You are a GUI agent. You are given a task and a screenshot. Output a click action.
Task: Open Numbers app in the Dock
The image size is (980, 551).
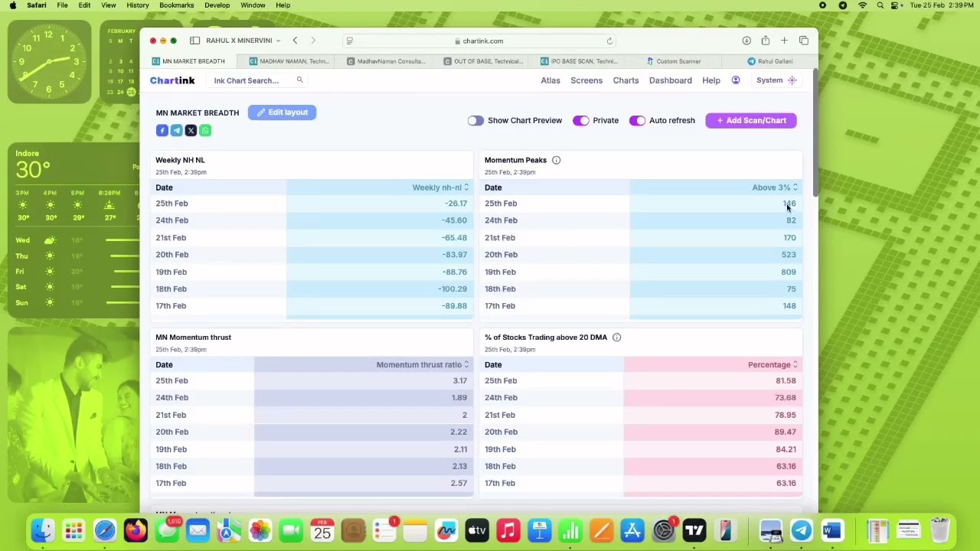pos(570,530)
